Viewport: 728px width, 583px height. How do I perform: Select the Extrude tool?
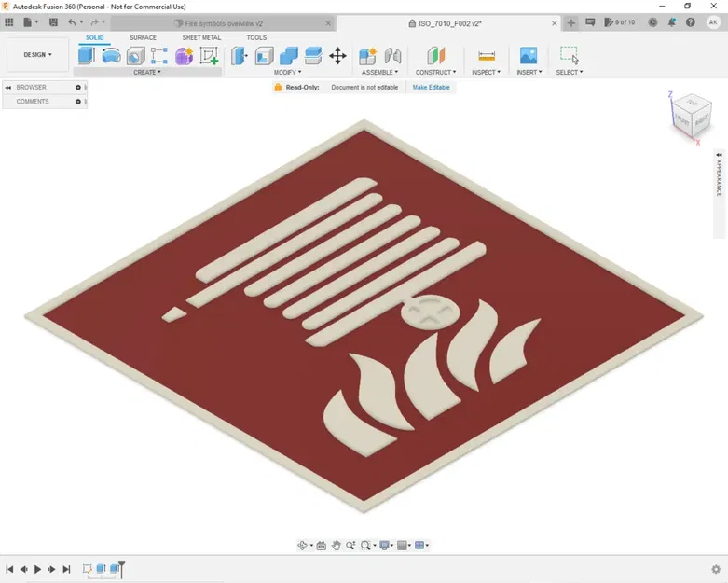click(87, 55)
